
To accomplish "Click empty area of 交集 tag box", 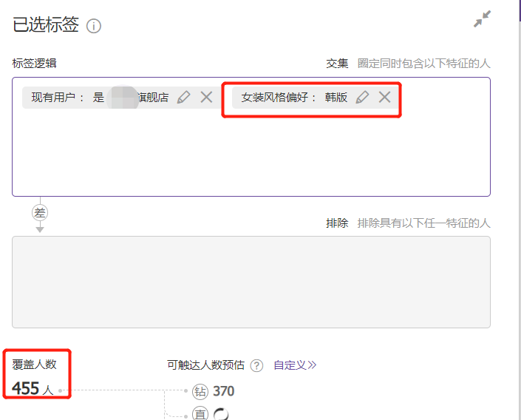I will tap(251, 153).
